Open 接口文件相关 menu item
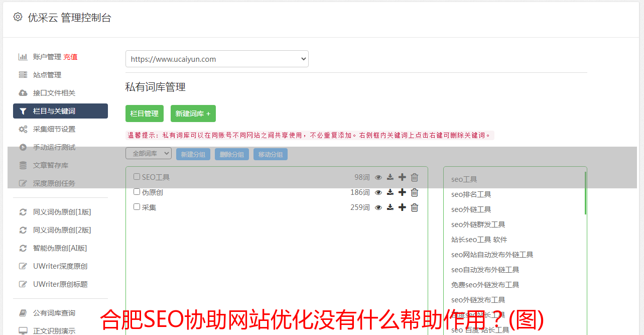Viewport: 644px width, 335px height. (x=54, y=93)
